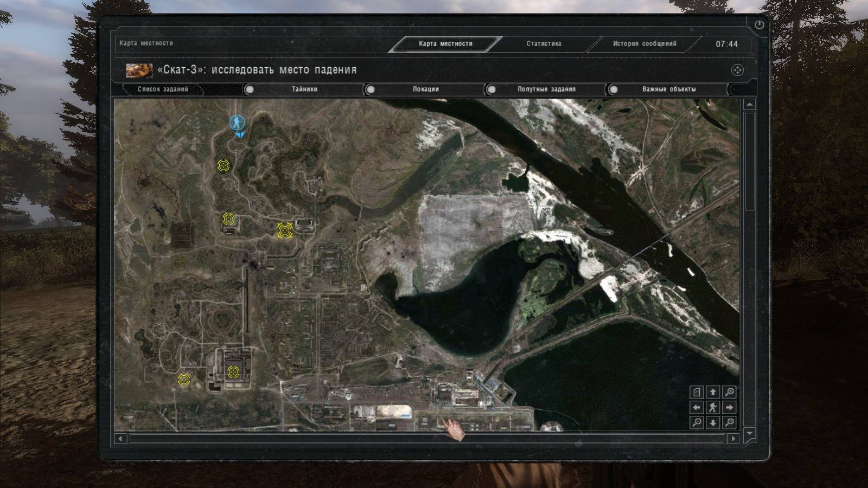Switch to the История сообщений tab
The width and height of the screenshot is (868, 488).
point(644,44)
